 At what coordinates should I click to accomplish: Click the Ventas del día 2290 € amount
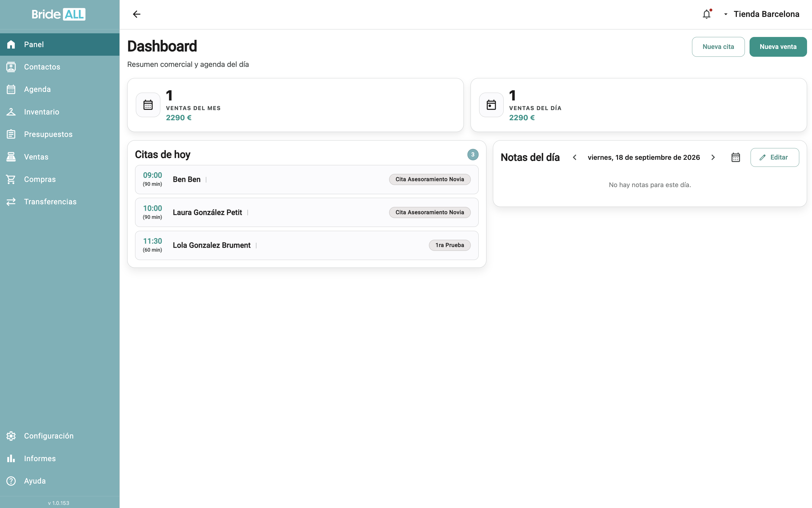coord(522,118)
